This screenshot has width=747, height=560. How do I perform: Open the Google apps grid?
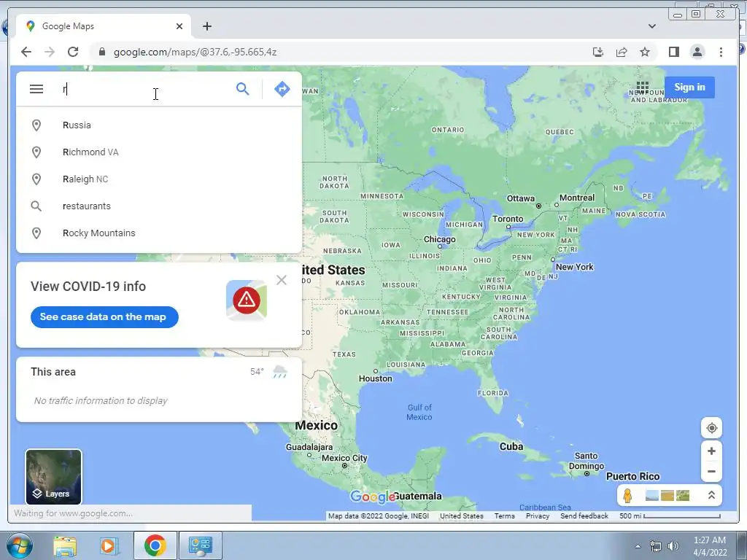642,87
